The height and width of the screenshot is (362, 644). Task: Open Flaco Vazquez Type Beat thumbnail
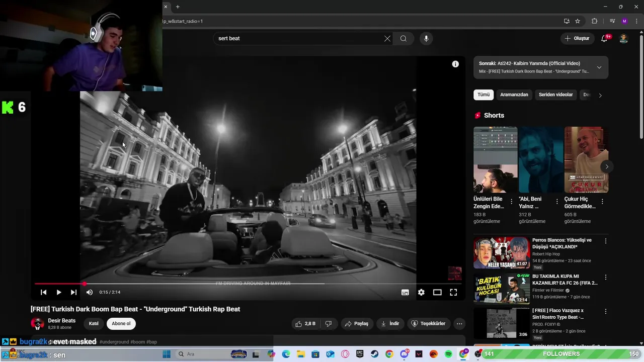click(x=502, y=323)
